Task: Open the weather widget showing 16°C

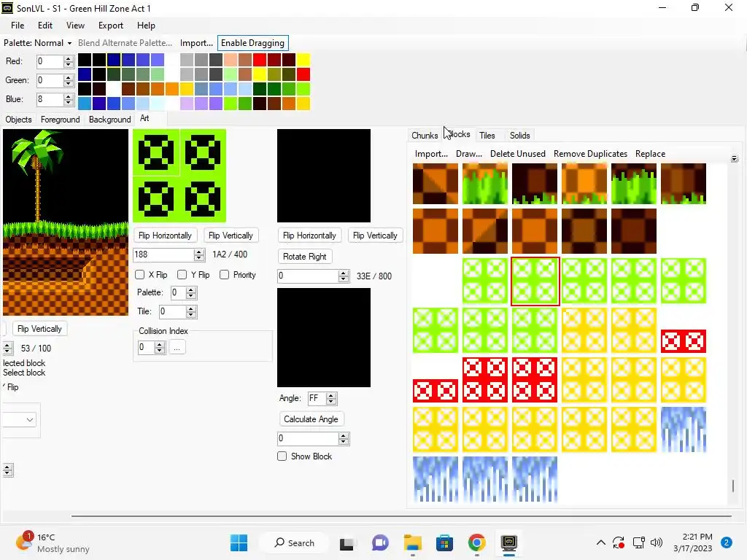Action: (x=53, y=542)
